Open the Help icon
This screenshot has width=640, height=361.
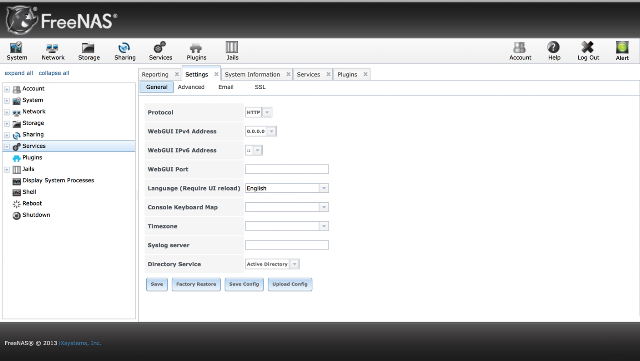click(x=554, y=51)
